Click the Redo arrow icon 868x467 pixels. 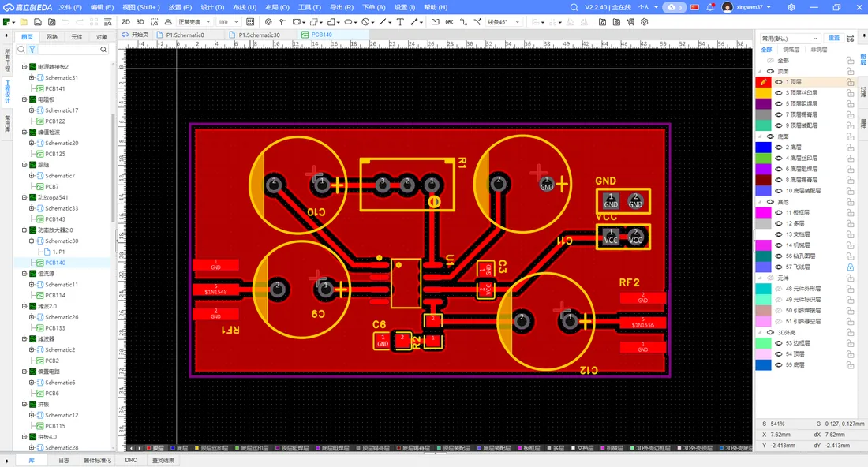click(x=80, y=22)
